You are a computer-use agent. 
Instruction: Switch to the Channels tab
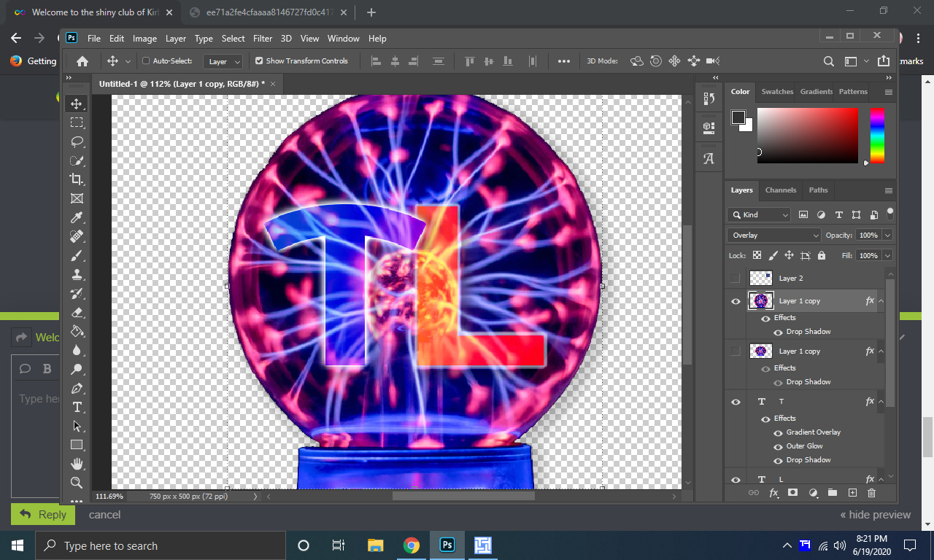[780, 190]
